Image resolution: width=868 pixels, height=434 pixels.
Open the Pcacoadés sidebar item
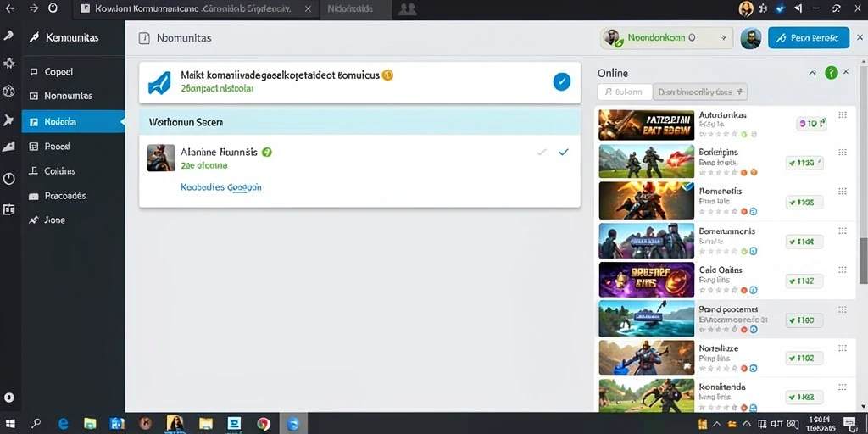pyautogui.click(x=73, y=196)
